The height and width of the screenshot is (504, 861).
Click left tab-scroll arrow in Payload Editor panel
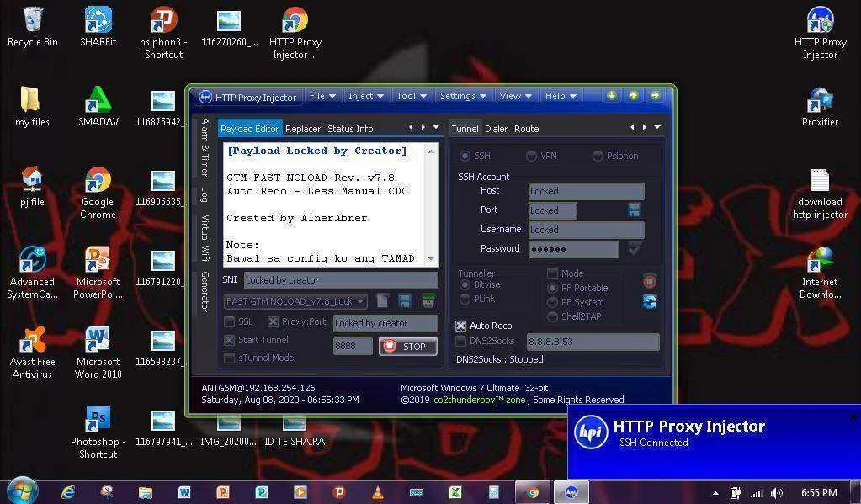tap(411, 127)
